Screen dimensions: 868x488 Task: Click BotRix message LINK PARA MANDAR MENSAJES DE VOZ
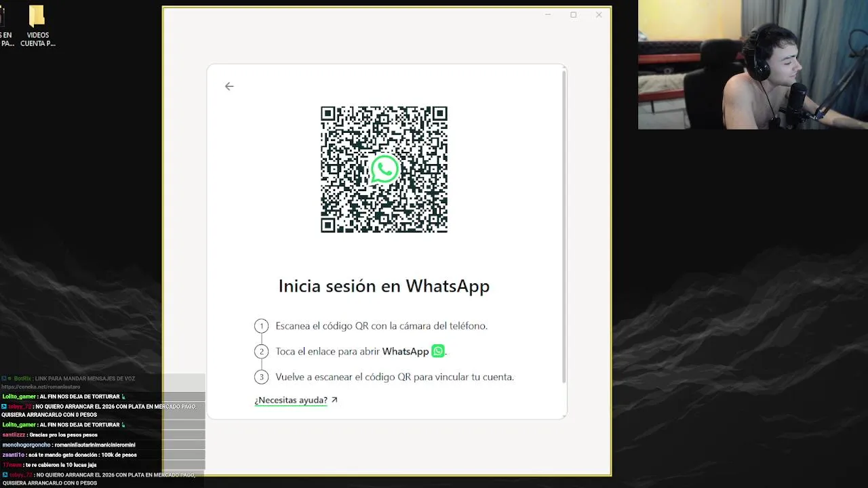point(68,378)
